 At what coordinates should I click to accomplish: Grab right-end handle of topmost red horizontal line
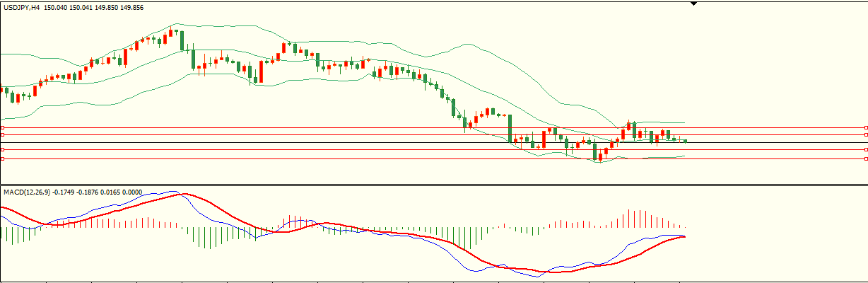point(865,128)
